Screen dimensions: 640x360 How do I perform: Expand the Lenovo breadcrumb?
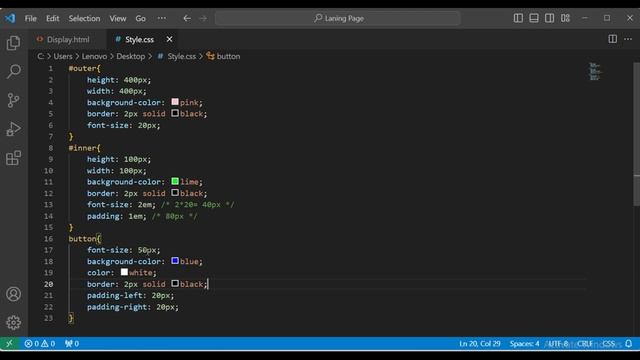coord(94,56)
